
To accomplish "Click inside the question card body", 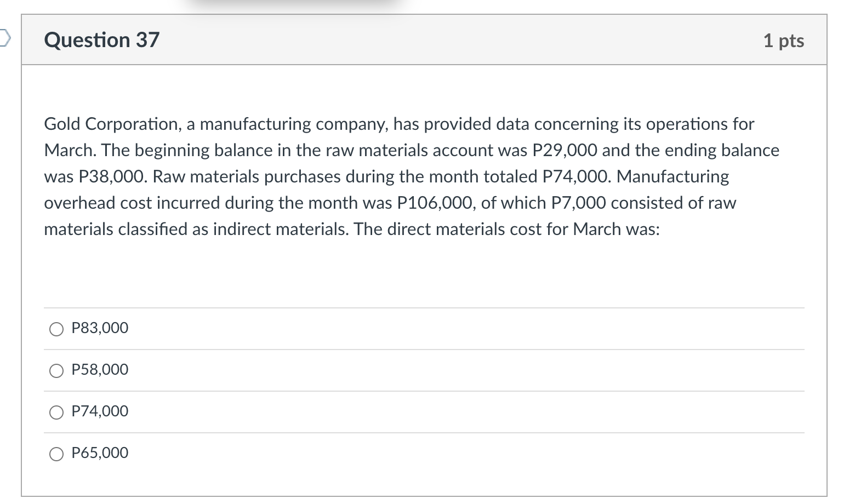I will pyautogui.click(x=422, y=268).
